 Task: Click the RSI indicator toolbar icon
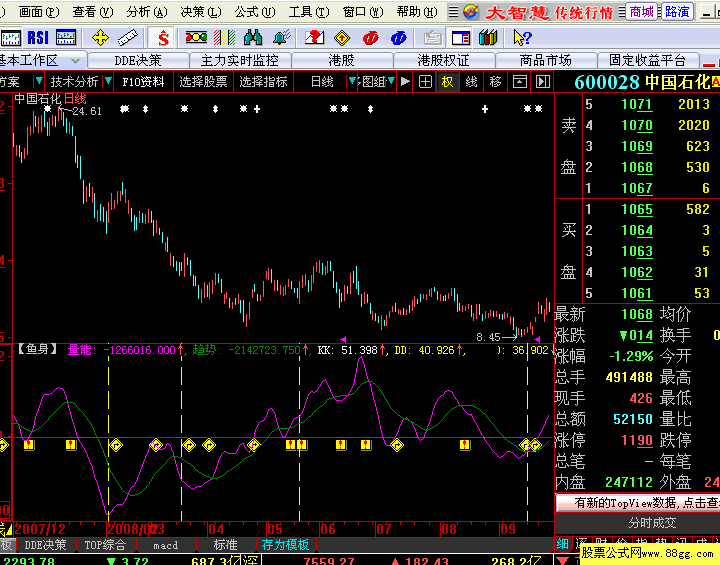[38, 38]
